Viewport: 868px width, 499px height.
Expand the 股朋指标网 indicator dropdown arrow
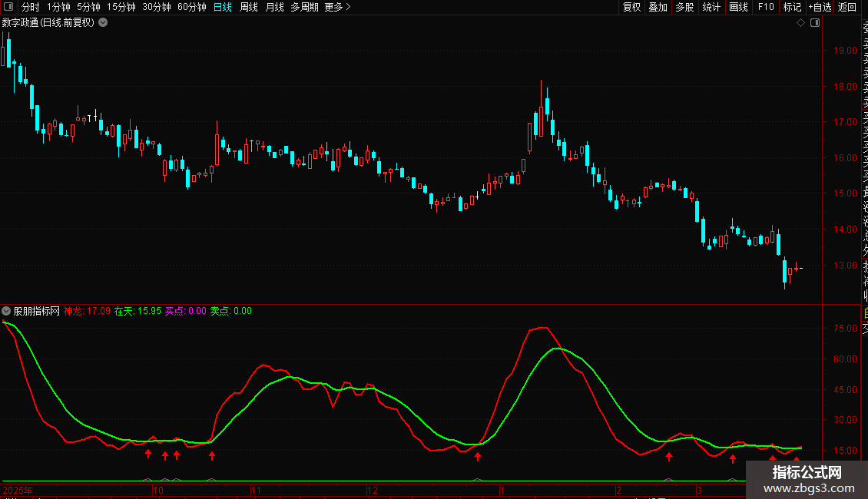click(7, 311)
